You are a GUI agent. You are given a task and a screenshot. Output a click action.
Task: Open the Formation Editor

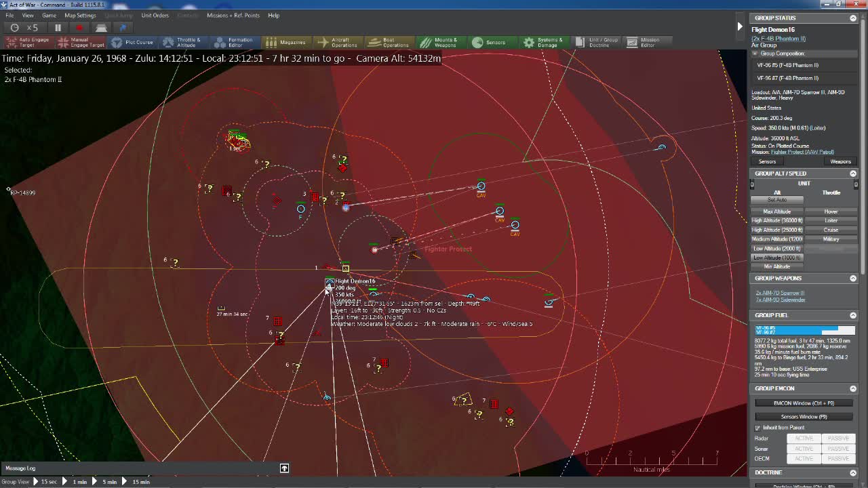(x=233, y=42)
